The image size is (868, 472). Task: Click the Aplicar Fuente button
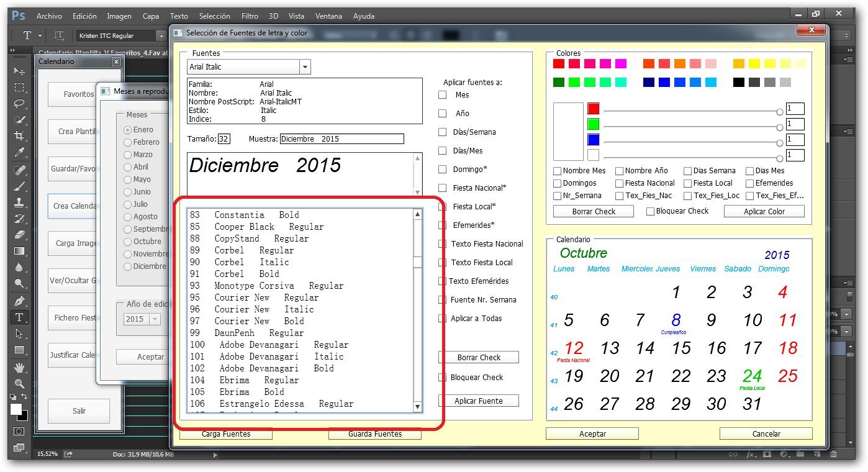[x=479, y=401]
